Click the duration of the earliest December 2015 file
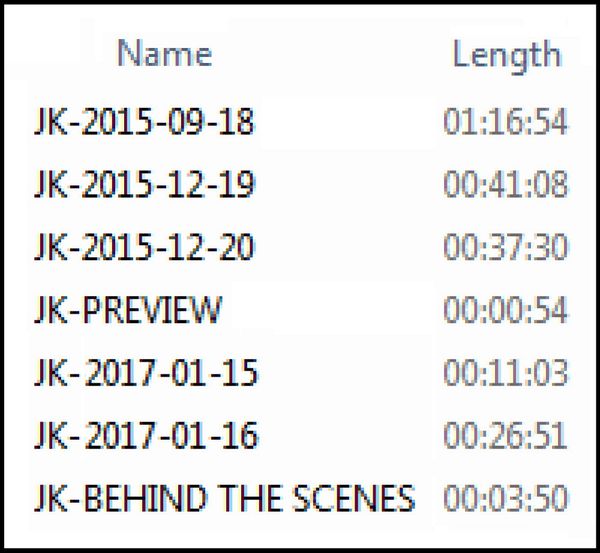 [505, 184]
